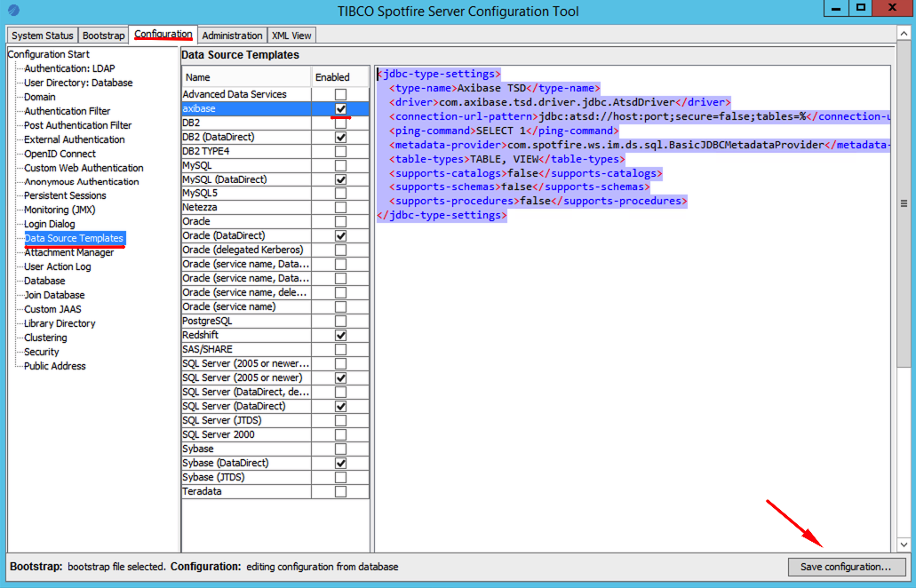Image resolution: width=916 pixels, height=588 pixels.
Task: Click the Save configuration button
Action: coord(846,567)
